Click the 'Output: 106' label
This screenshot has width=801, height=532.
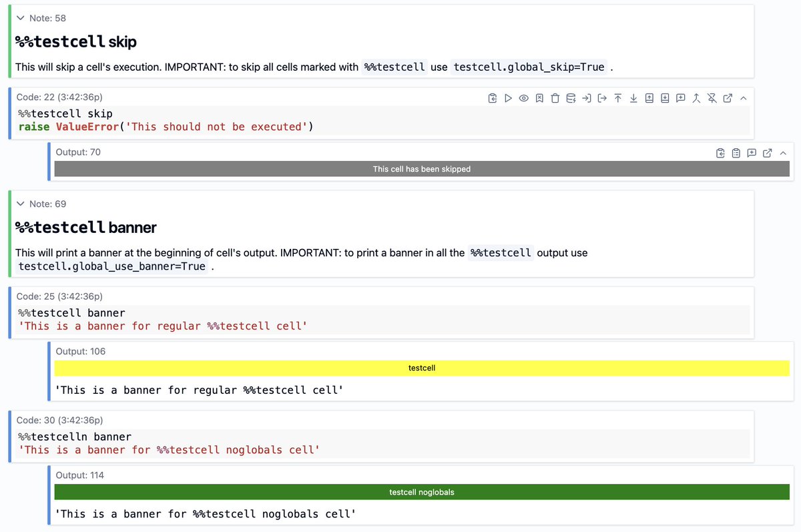pyautogui.click(x=81, y=351)
